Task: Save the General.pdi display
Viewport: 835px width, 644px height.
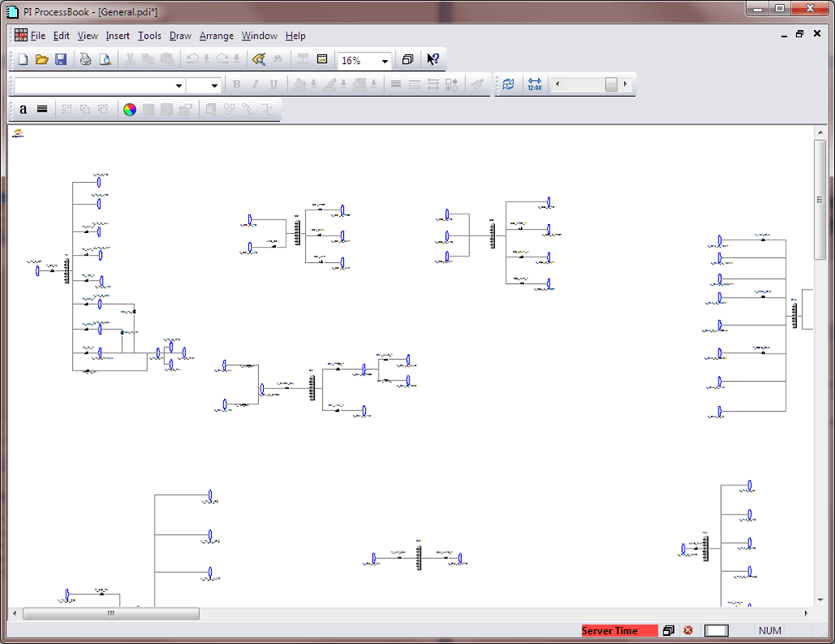Action: 61,59
